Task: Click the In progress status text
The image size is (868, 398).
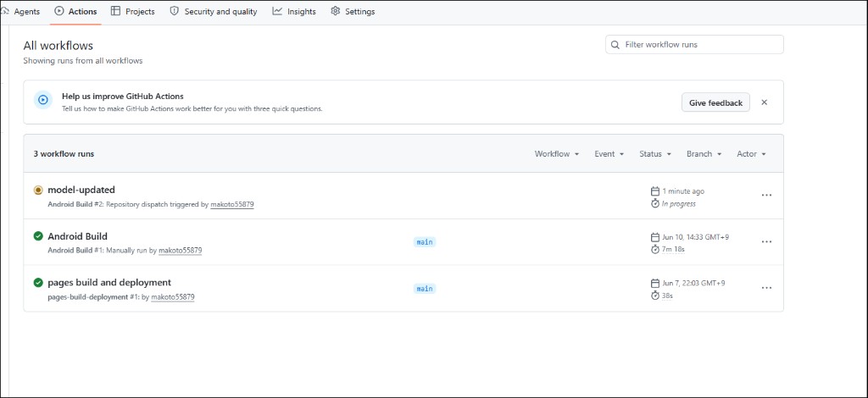Action: (x=679, y=203)
